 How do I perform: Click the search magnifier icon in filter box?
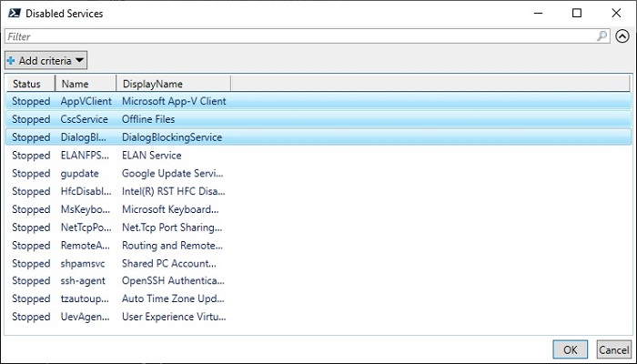tap(602, 36)
